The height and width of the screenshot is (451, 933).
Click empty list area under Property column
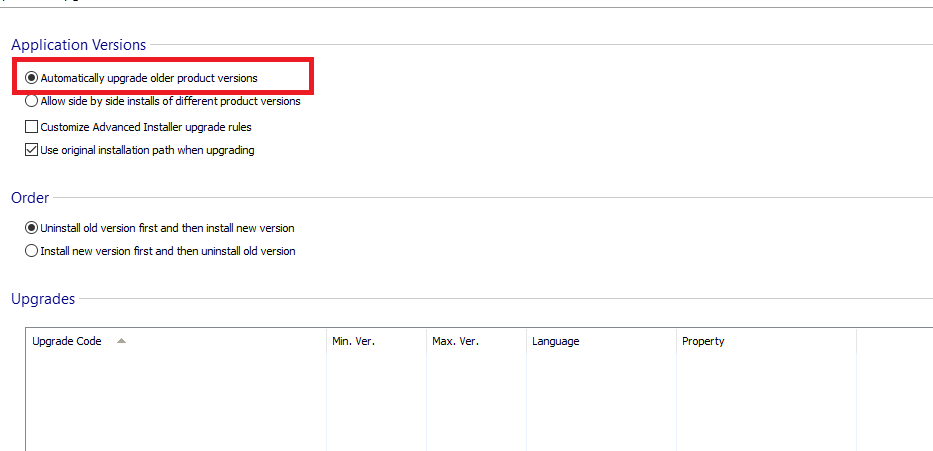[765, 400]
